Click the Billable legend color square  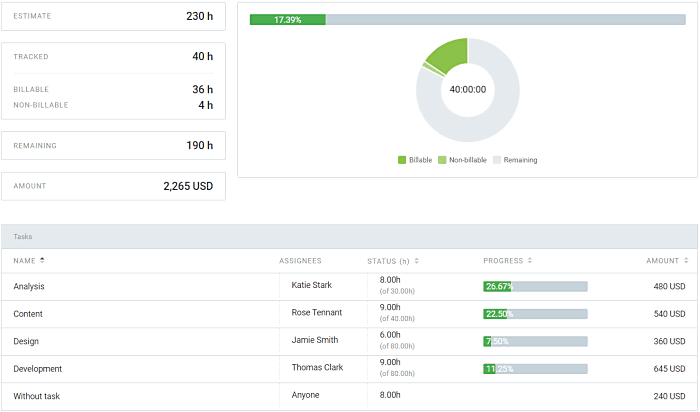(x=402, y=160)
